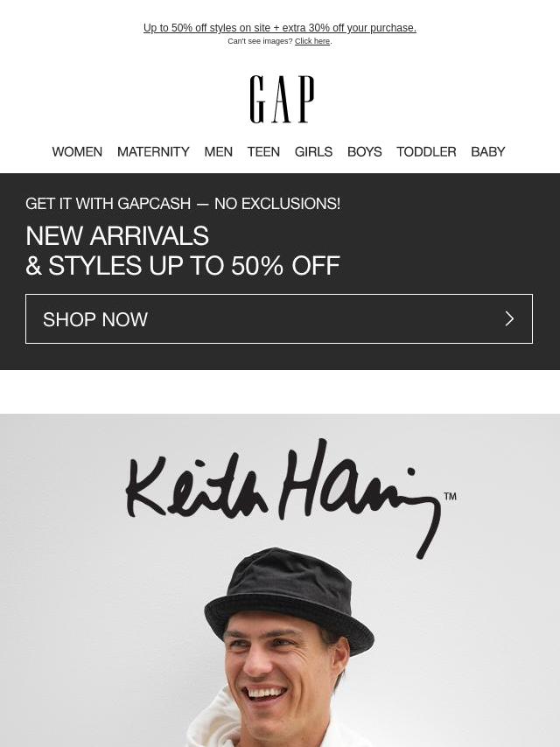Screen dimensions: 560x747
Task: Follow the 'Click here' link to view images
Action: (x=312, y=41)
